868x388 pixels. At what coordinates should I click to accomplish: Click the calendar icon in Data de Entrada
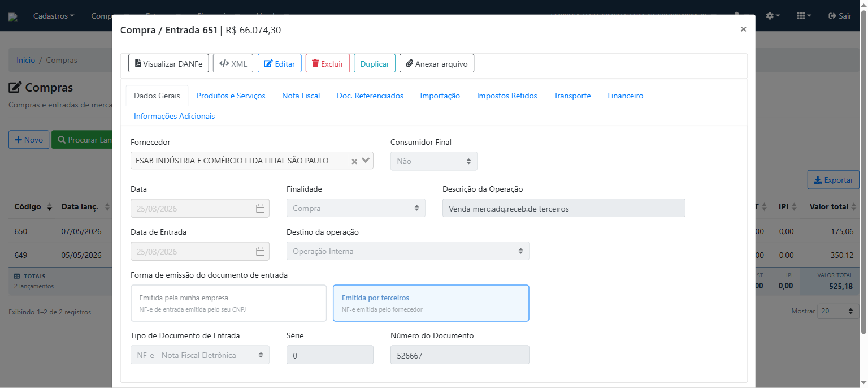[x=260, y=251]
